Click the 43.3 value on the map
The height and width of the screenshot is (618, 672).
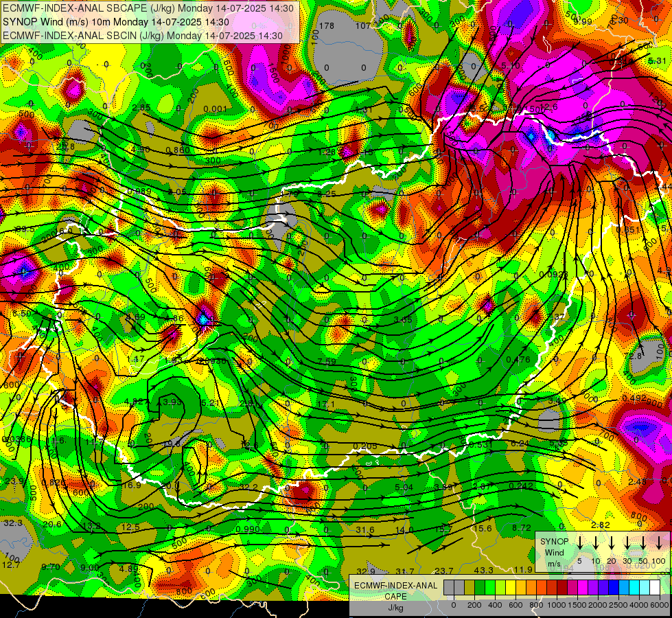tap(483, 571)
